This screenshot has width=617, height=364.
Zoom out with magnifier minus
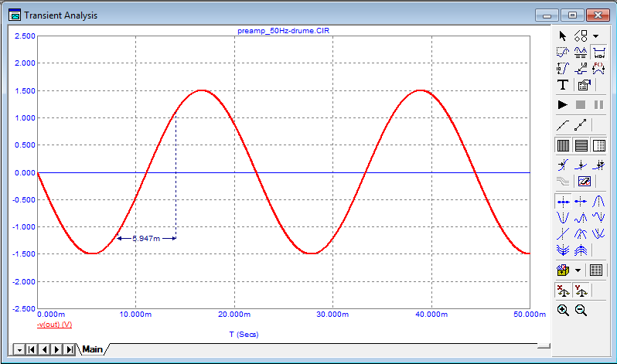(x=581, y=310)
